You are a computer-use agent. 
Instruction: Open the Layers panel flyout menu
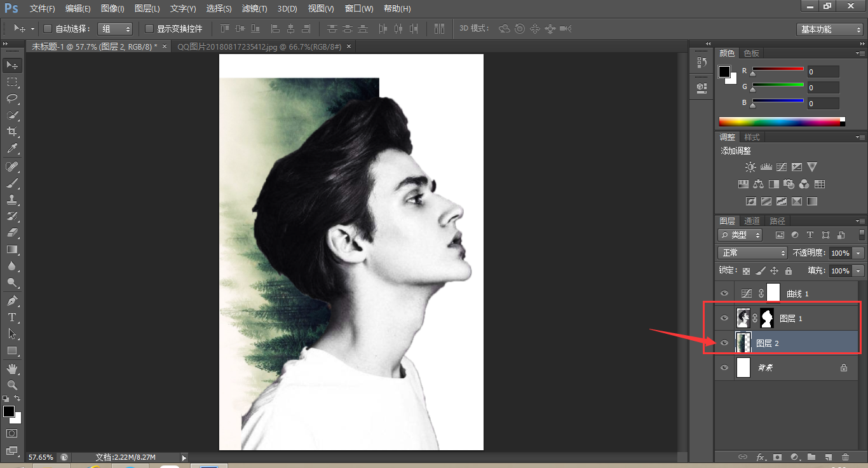860,221
